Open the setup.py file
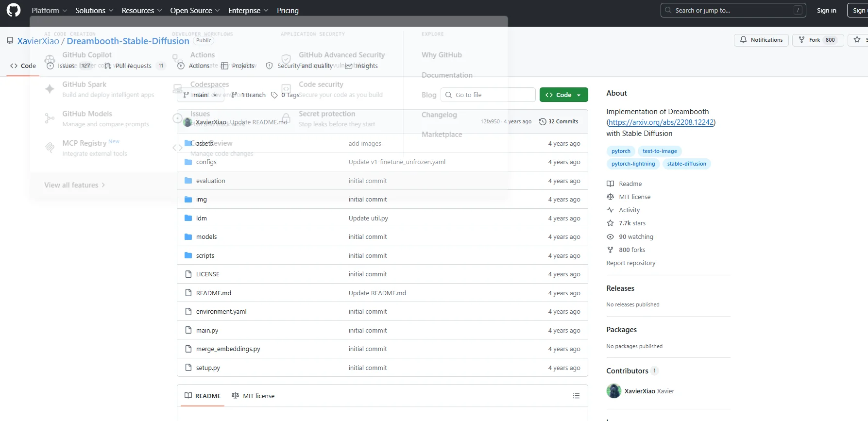Screen dimensions: 868x421 [208, 368]
